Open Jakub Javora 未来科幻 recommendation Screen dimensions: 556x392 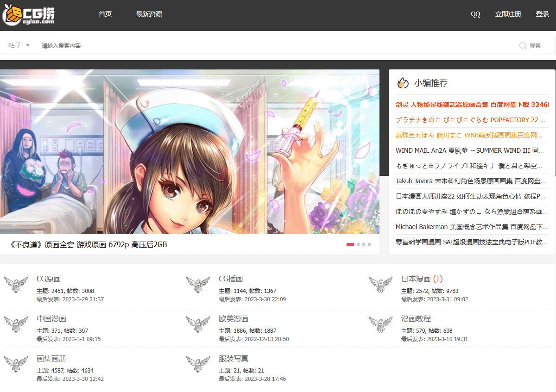pyautogui.click(x=470, y=181)
